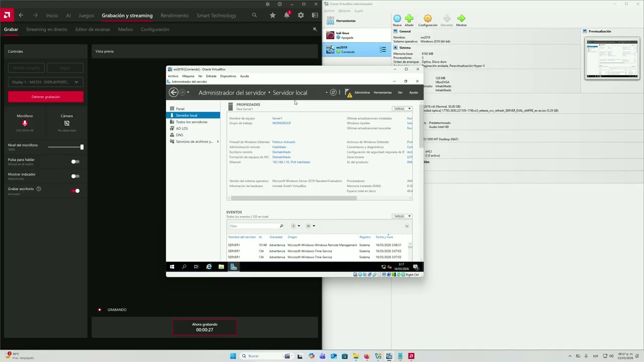Open the ws2019 machine list-menu icon
This screenshot has width=644, height=362.
(383, 49)
